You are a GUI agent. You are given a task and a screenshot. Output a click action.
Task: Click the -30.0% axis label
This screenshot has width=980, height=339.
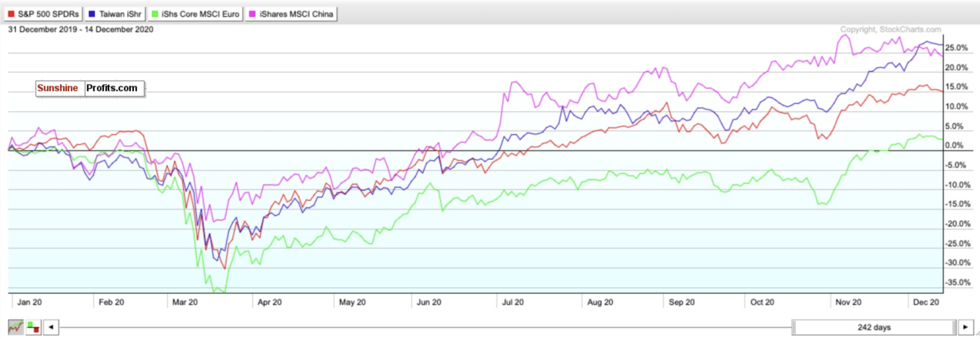point(958,263)
